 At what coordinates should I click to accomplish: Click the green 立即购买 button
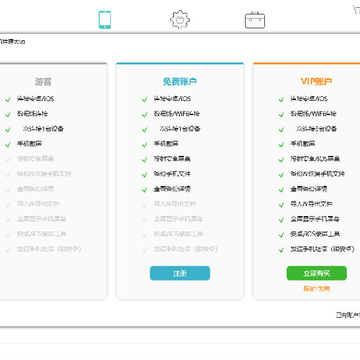point(316,273)
